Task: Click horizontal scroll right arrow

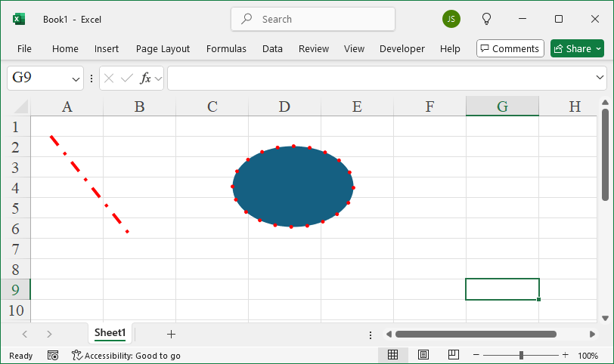Action: [592, 335]
